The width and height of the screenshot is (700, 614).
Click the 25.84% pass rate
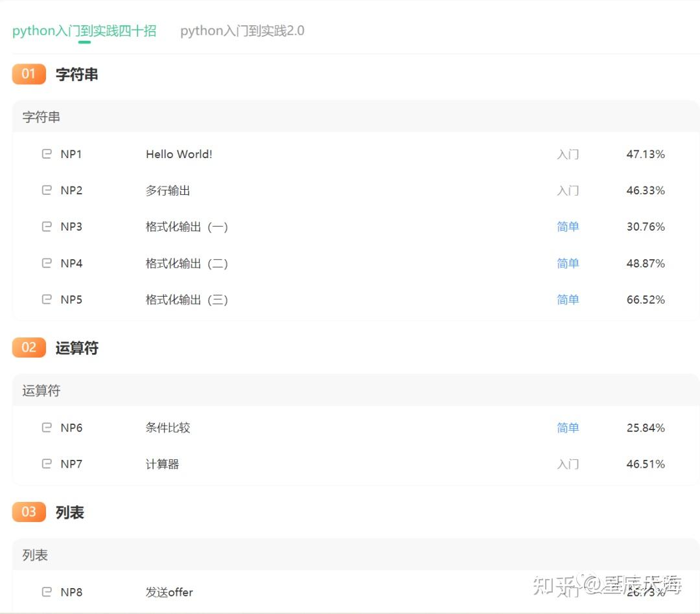[x=646, y=427]
